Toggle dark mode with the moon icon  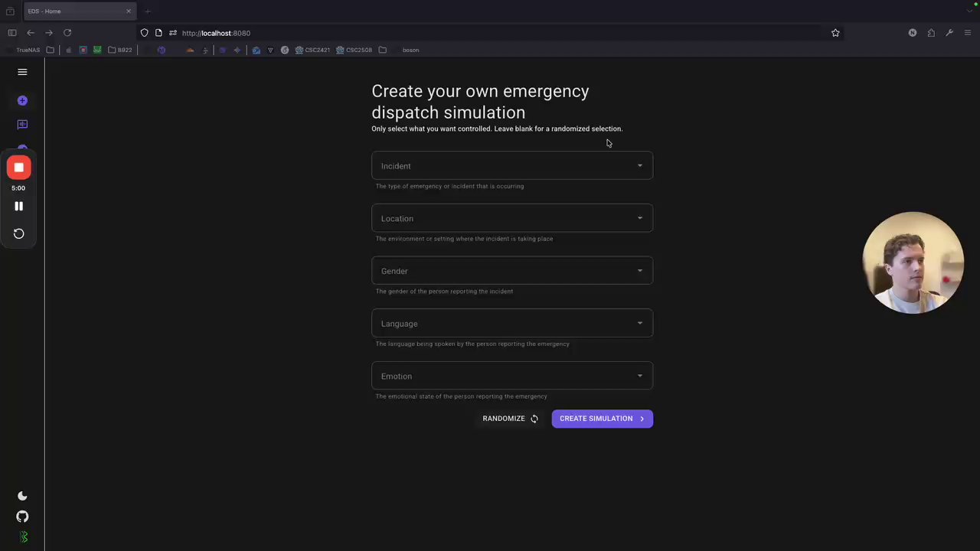[x=22, y=496]
